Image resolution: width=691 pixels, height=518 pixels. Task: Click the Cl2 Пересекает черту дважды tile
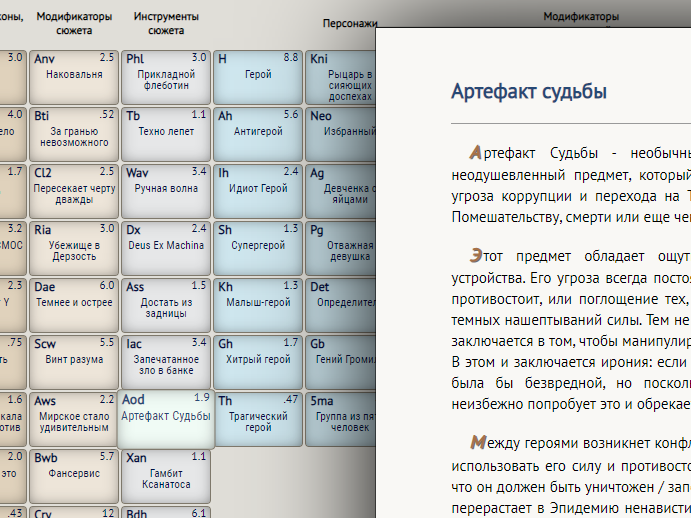[x=74, y=191]
